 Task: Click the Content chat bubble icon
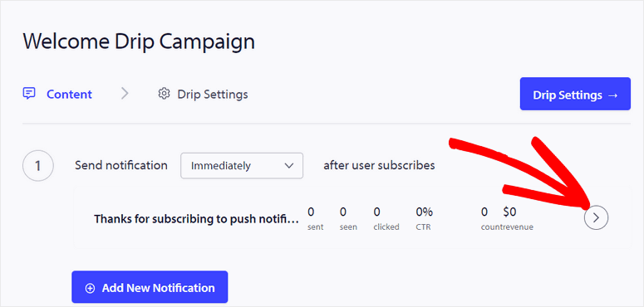point(29,95)
